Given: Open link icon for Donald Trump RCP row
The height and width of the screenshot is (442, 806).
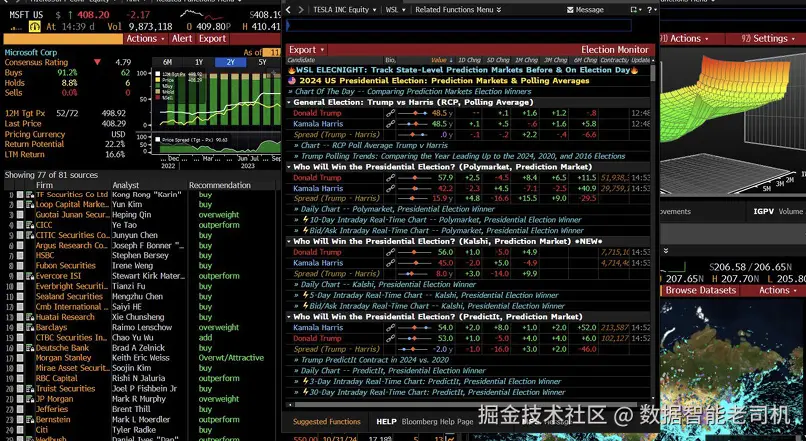Looking at the screenshot, I should click(391, 113).
